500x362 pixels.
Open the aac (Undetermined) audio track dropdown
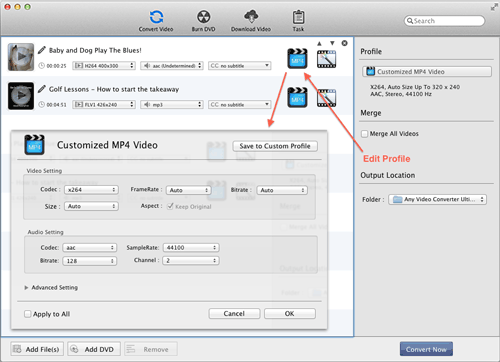171,65
